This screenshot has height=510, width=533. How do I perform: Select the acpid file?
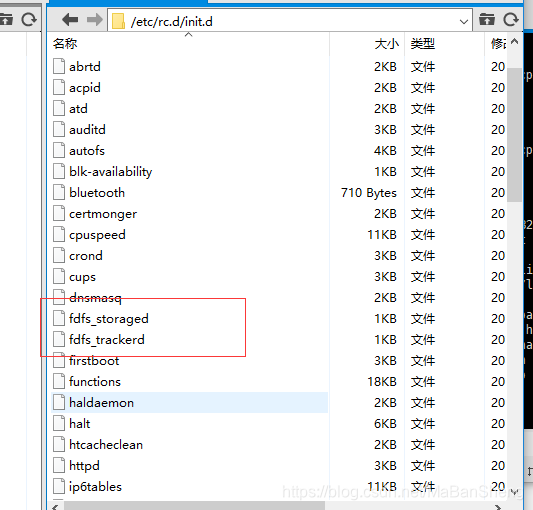[85, 88]
